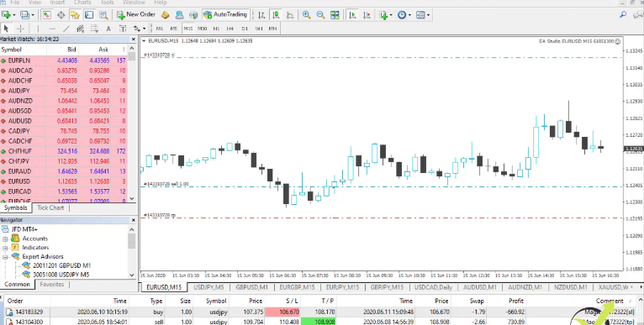
Task: Click the Templates toolbar icon
Action: (x=420, y=15)
